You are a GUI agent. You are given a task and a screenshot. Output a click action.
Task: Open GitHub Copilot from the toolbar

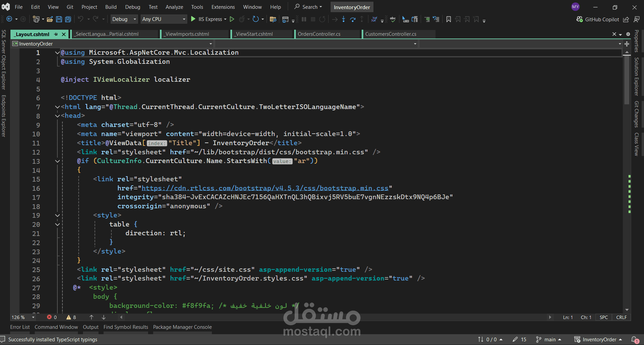coord(598,19)
